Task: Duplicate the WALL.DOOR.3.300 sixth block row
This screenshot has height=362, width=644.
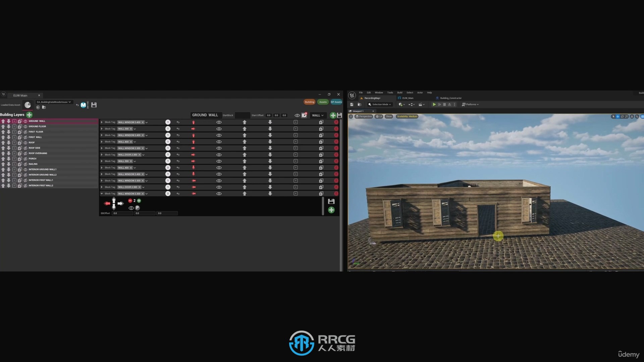Action: tap(321, 155)
